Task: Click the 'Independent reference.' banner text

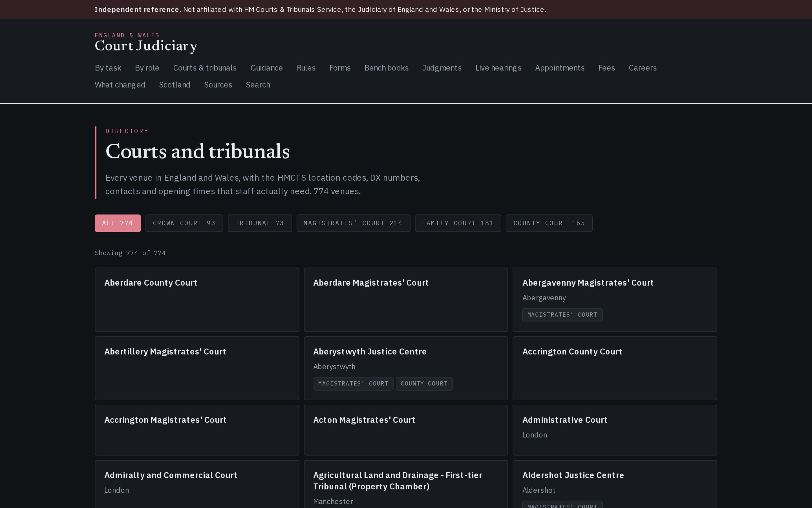Action: (138, 9)
